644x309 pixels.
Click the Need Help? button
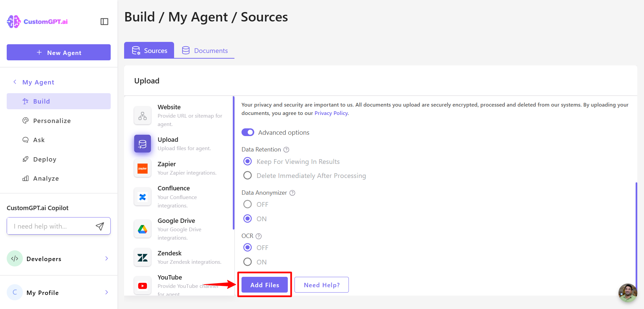[322, 285]
